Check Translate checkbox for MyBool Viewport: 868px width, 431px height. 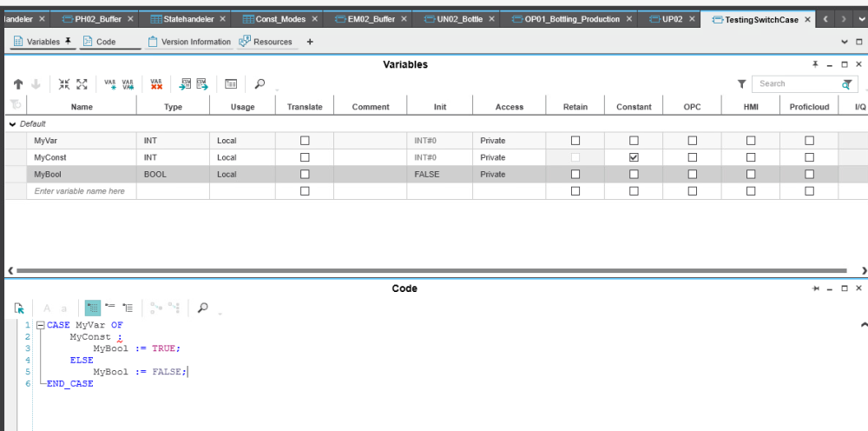pyautogui.click(x=305, y=174)
